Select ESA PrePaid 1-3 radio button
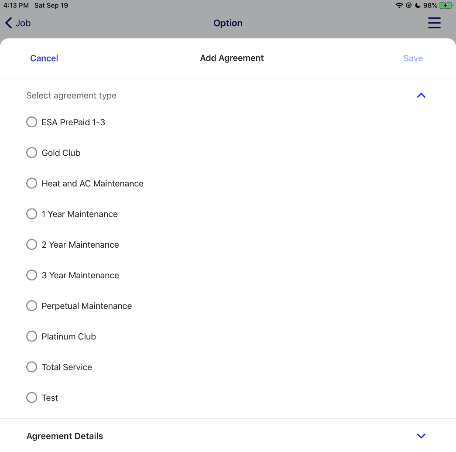This screenshot has height=452, width=456. point(32,122)
